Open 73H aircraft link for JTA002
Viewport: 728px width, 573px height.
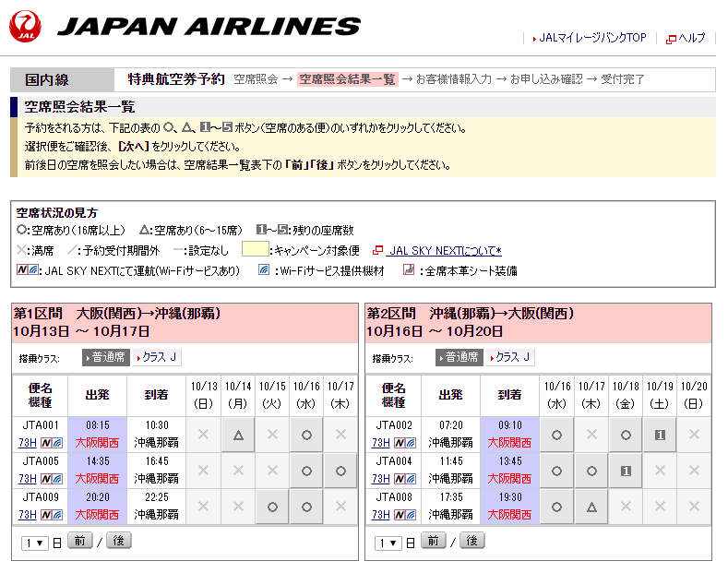point(381,443)
